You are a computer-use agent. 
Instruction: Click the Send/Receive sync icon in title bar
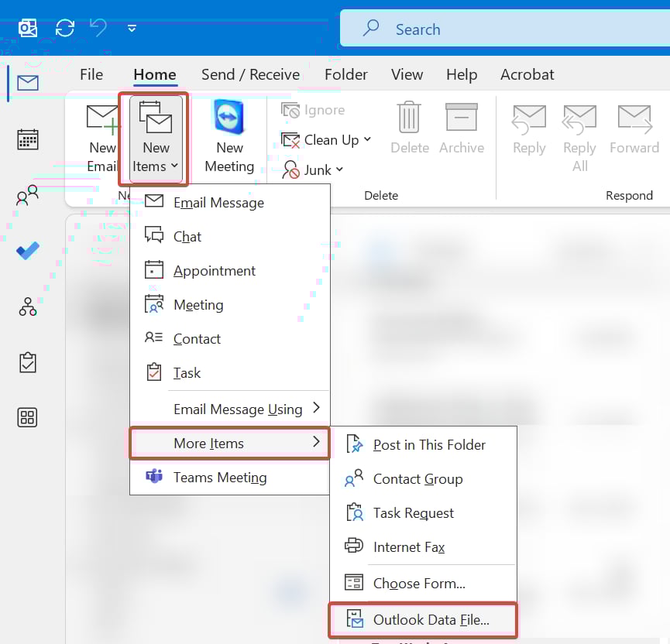(x=64, y=29)
